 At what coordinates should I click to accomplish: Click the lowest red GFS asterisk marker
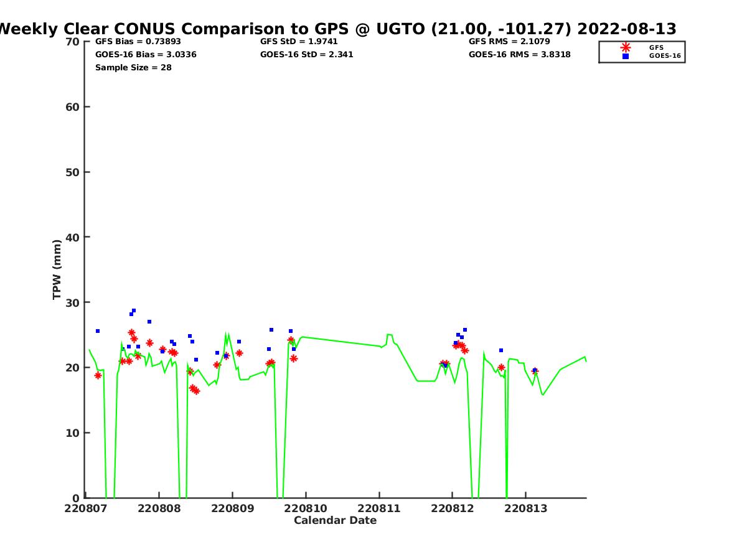[x=196, y=391]
